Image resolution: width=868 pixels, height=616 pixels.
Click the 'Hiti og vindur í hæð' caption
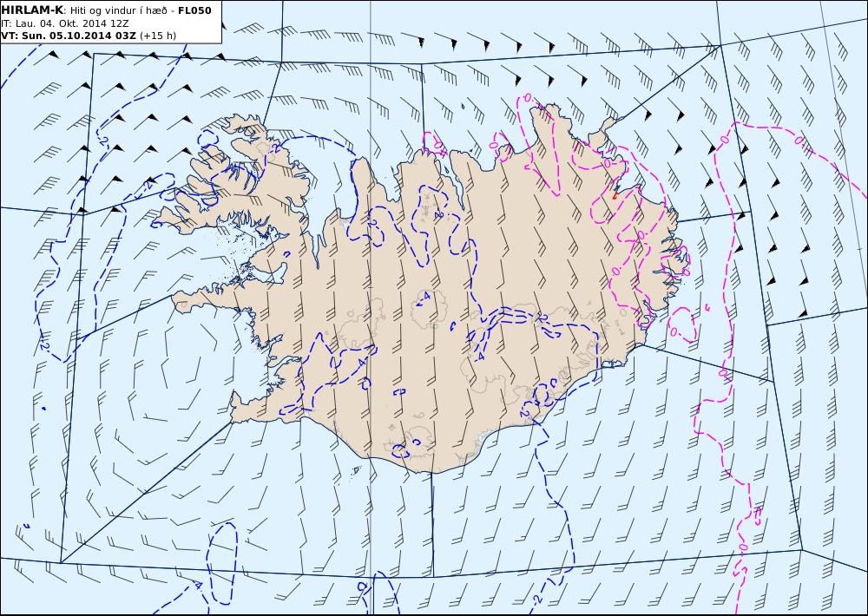pos(118,11)
